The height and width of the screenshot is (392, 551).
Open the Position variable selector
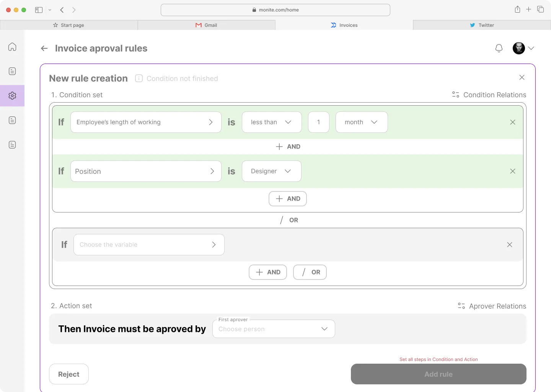[x=146, y=171]
